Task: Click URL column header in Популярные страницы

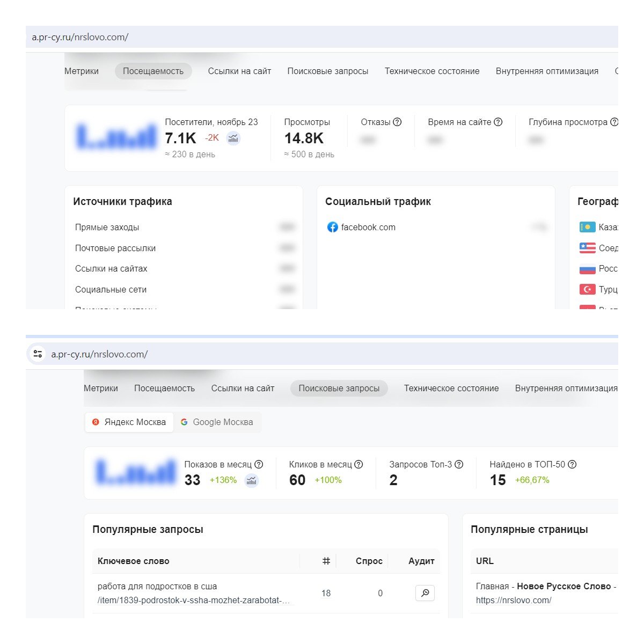Action: pyautogui.click(x=485, y=561)
